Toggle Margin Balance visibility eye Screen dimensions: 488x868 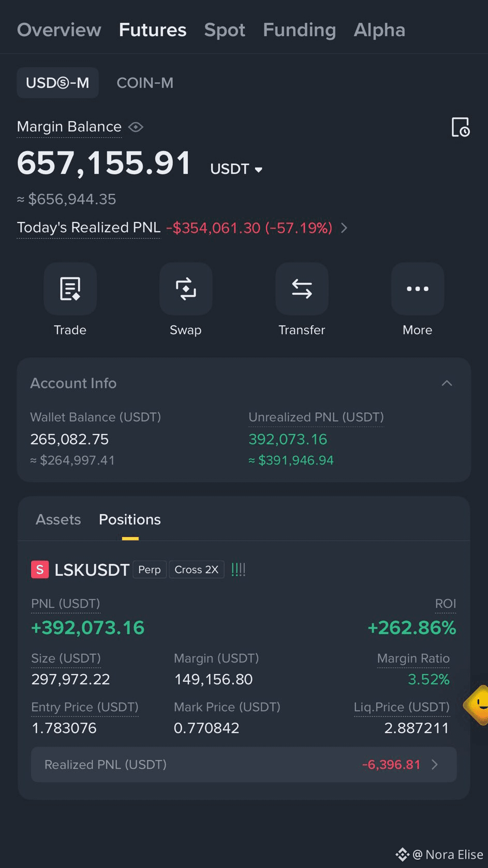136,127
